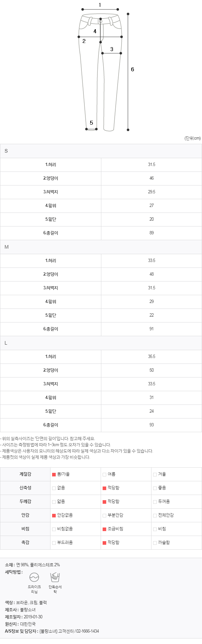Toggle the 봄/가을 season checkbox
The height and width of the screenshot is (644, 202).
point(54,474)
